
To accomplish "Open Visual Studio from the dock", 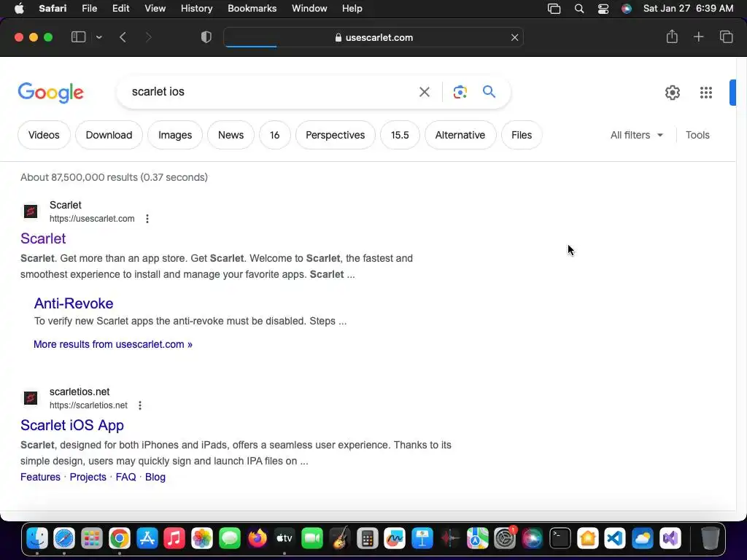I will tap(670, 539).
